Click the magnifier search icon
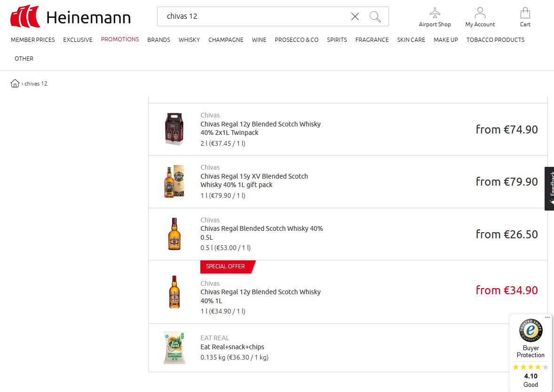554x392 pixels. pyautogui.click(x=375, y=16)
